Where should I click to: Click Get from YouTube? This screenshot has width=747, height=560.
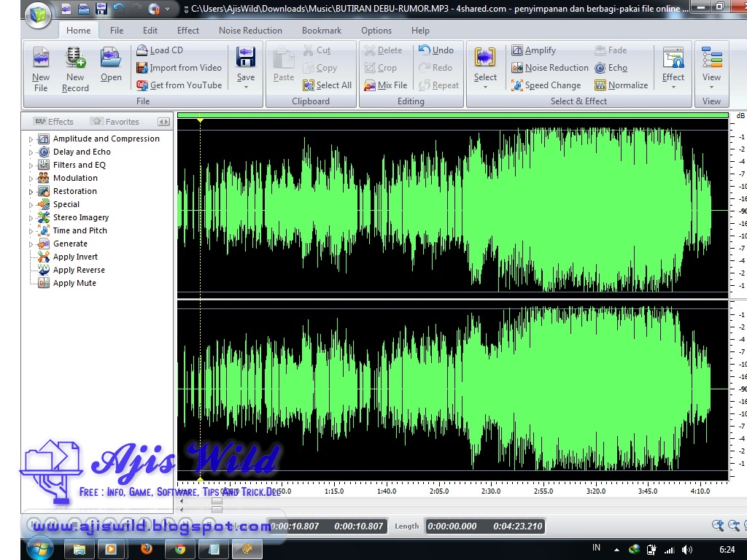tap(179, 85)
